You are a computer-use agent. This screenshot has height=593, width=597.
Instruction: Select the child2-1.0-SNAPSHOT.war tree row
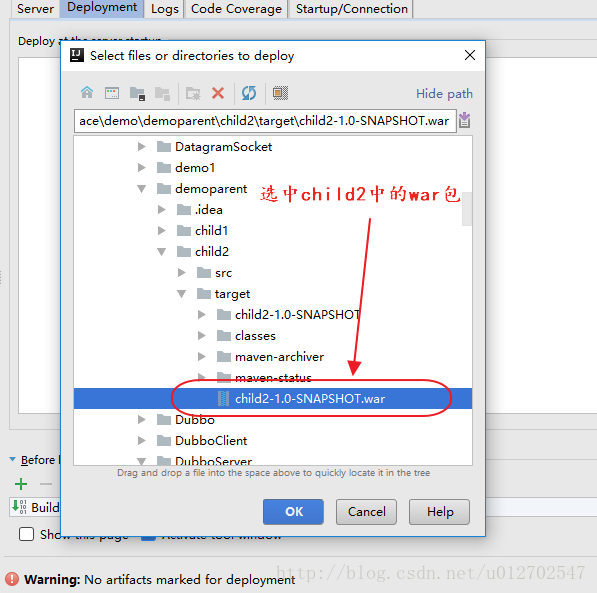tap(273, 398)
